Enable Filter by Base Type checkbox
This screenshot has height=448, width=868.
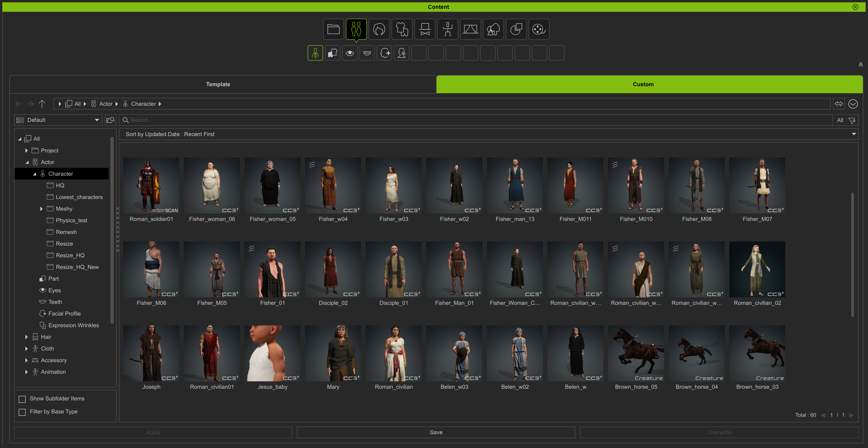pos(22,412)
